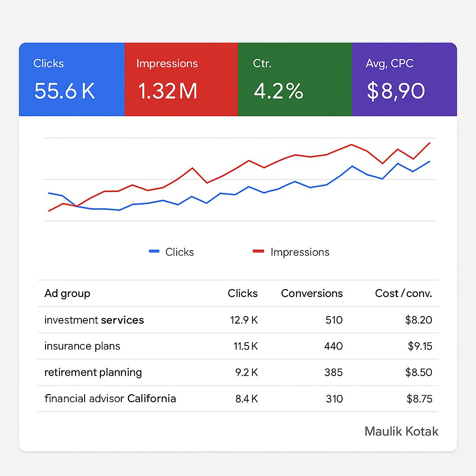
Task: Sort table by Ad group column header
Action: tap(67, 294)
